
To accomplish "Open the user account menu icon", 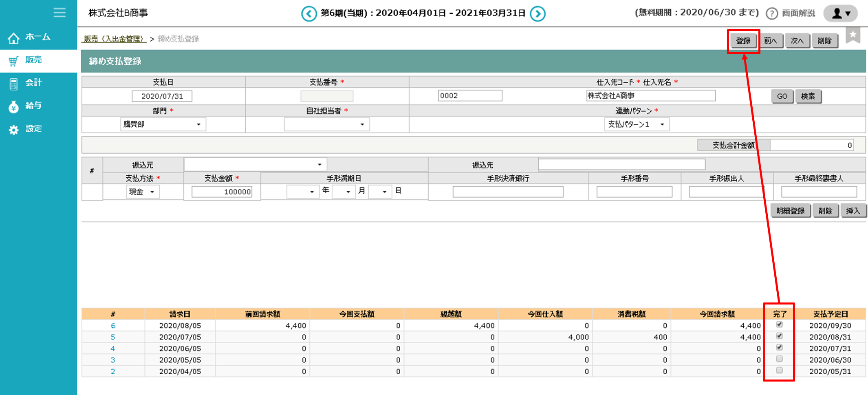I will pos(840,13).
